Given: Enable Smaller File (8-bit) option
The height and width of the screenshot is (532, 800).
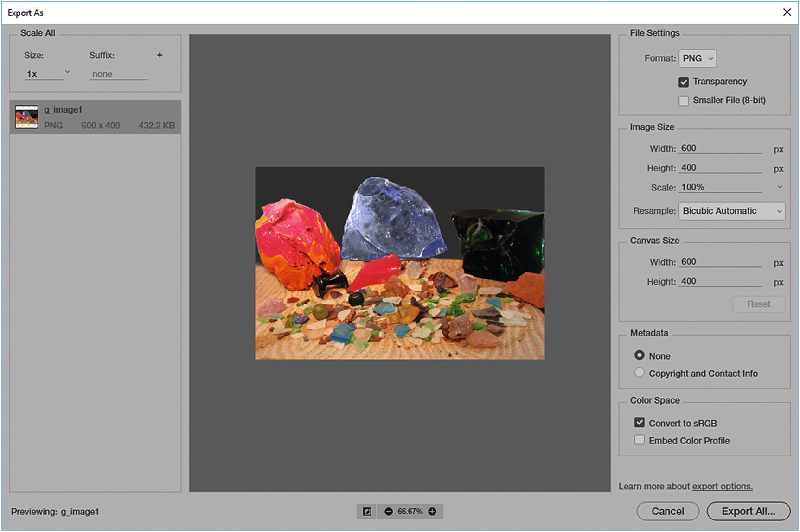Looking at the screenshot, I should (x=684, y=100).
